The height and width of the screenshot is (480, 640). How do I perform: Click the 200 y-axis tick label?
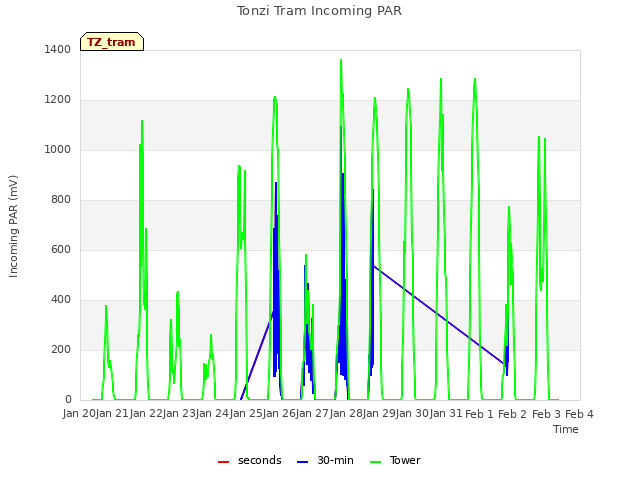(x=61, y=349)
